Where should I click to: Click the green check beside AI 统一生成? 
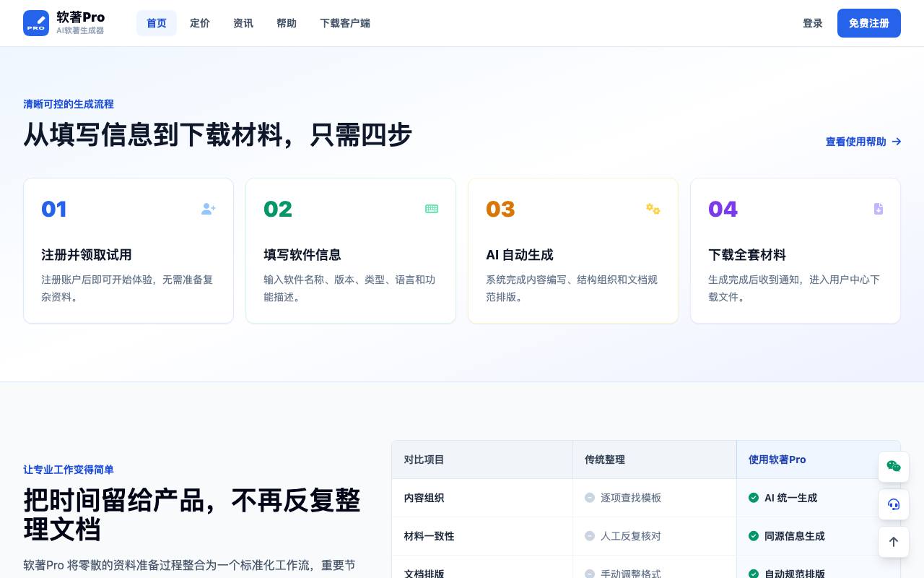coord(754,498)
